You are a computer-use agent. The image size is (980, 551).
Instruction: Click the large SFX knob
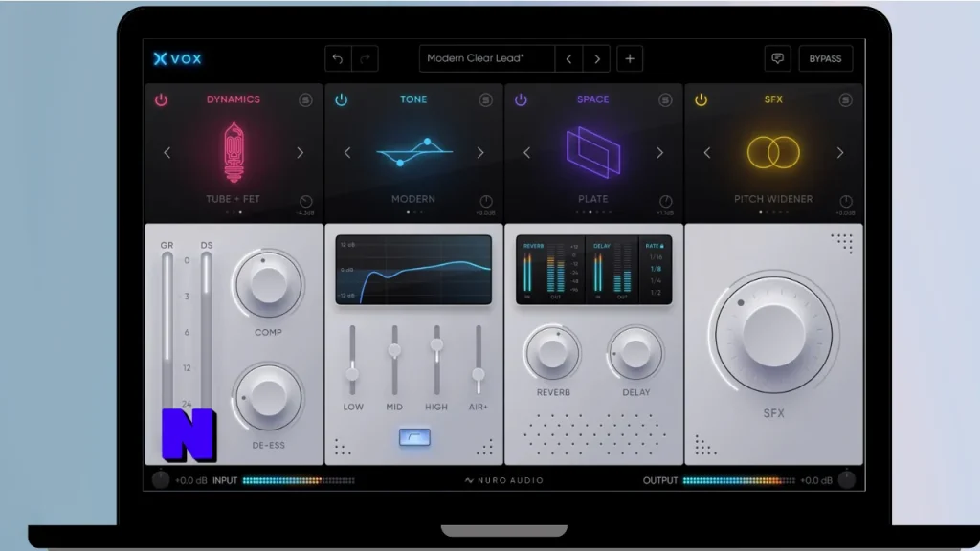tap(773, 334)
